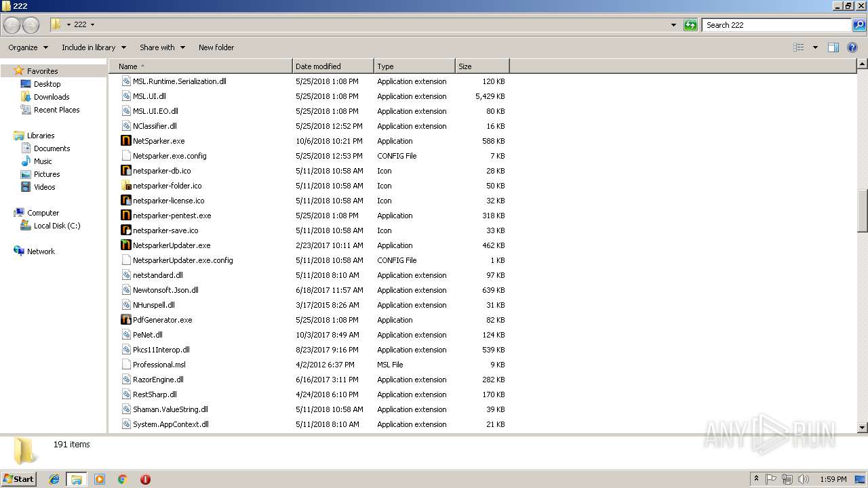
Task: Select the file Pkcs11Interop.dll
Action: [161, 350]
